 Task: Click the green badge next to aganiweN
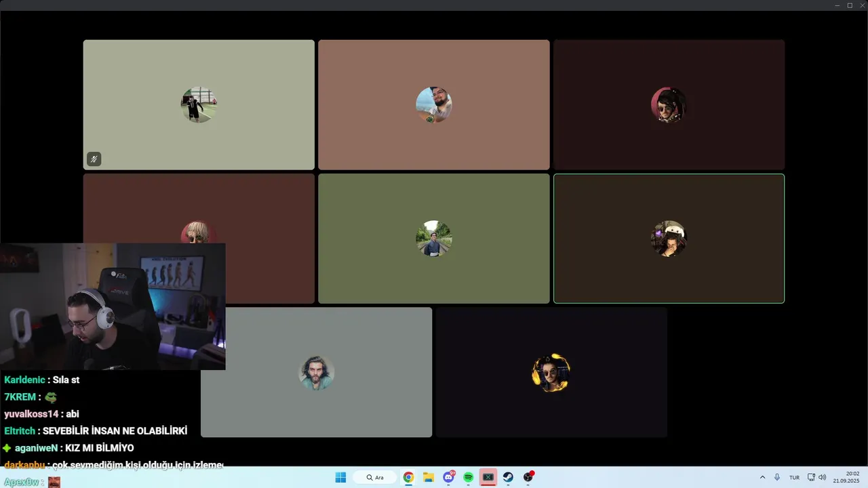pyautogui.click(x=7, y=448)
